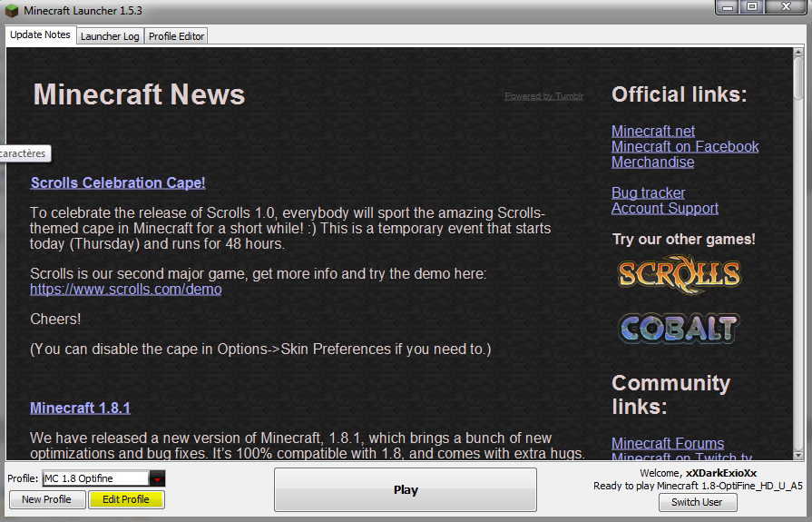Open the Minecraft on Facebook link
Image resolution: width=812 pixels, height=522 pixels.
pos(685,147)
